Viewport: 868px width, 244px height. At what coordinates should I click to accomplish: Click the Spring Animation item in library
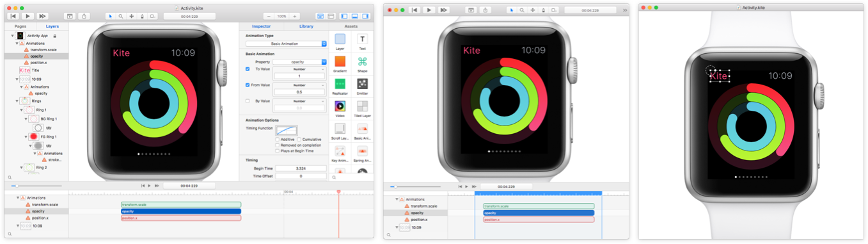[363, 154]
